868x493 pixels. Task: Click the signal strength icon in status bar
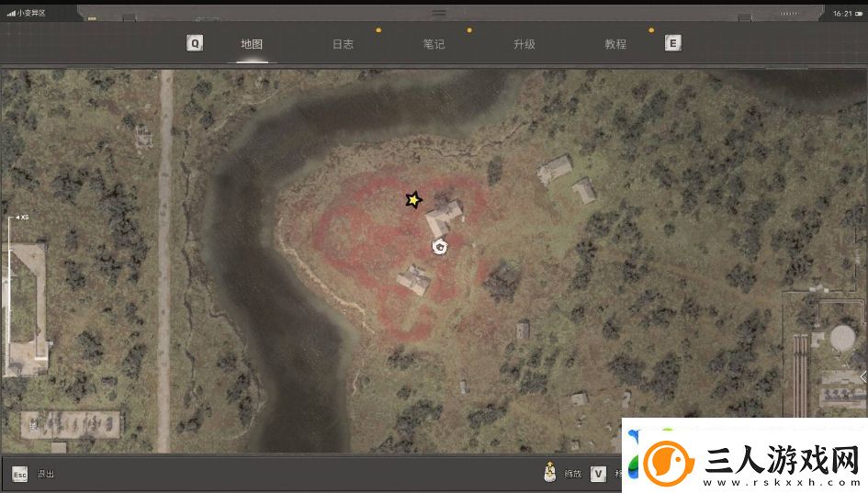coord(11,13)
